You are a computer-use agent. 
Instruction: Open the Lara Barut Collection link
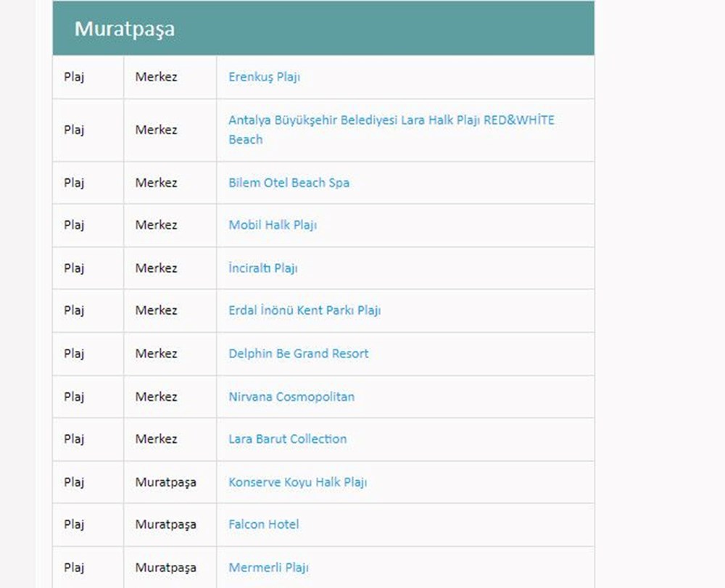[x=287, y=439]
